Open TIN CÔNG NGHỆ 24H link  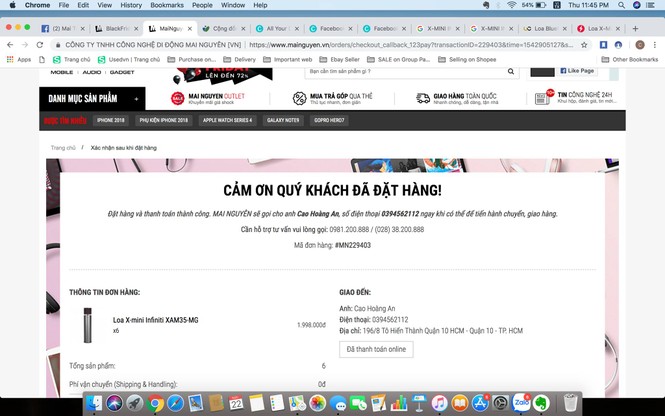[574, 98]
